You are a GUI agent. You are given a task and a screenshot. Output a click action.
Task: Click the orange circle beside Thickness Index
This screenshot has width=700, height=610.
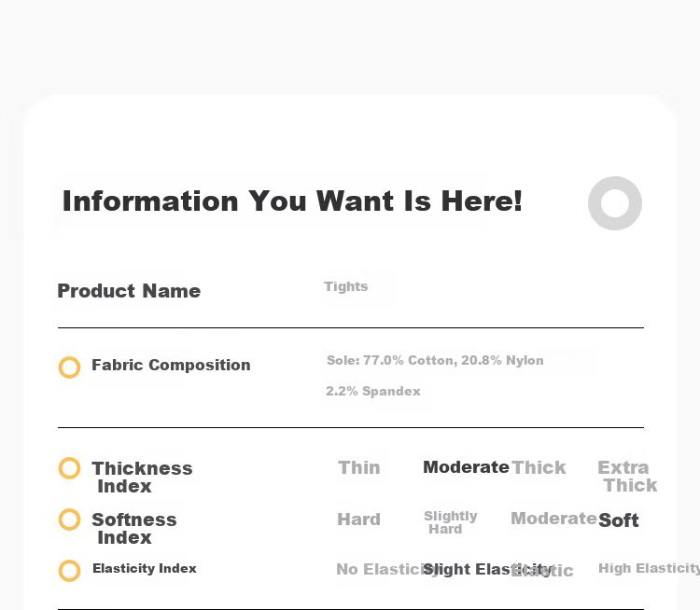[x=70, y=468]
